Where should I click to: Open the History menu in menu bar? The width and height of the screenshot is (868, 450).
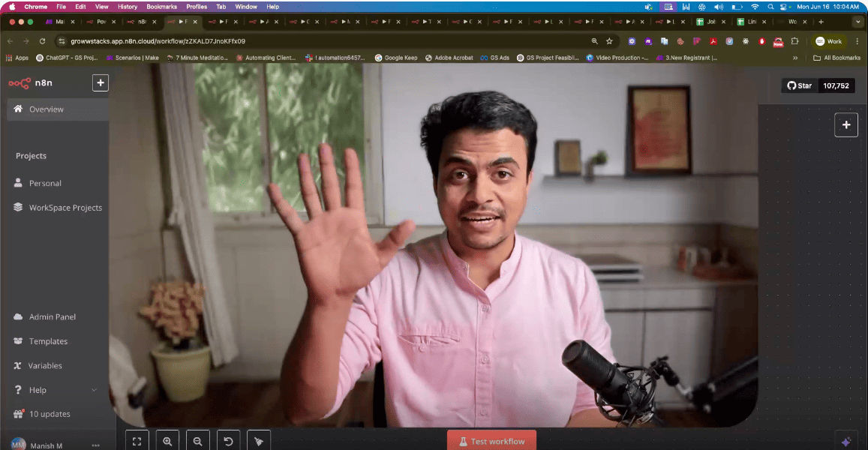128,7
